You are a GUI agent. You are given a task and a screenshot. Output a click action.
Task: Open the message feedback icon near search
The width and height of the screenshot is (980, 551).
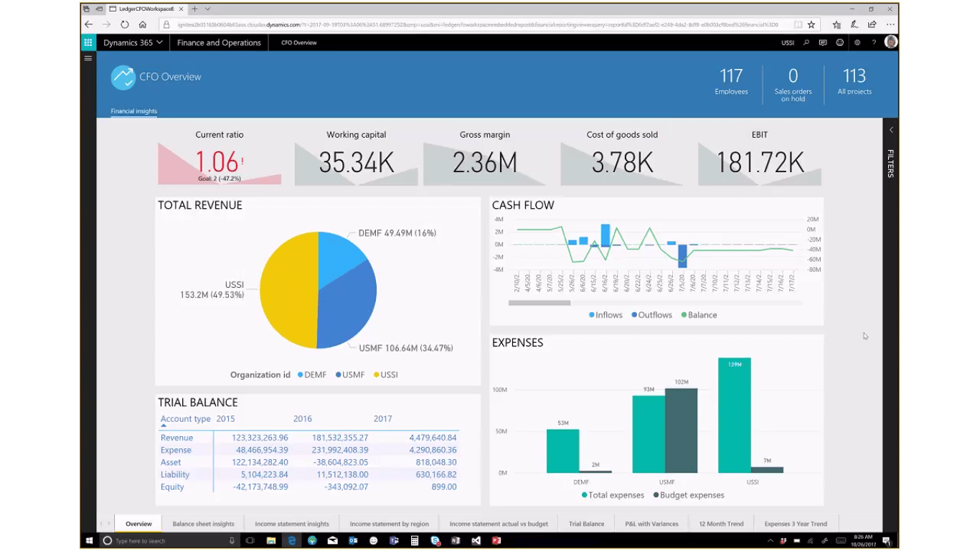(x=824, y=42)
